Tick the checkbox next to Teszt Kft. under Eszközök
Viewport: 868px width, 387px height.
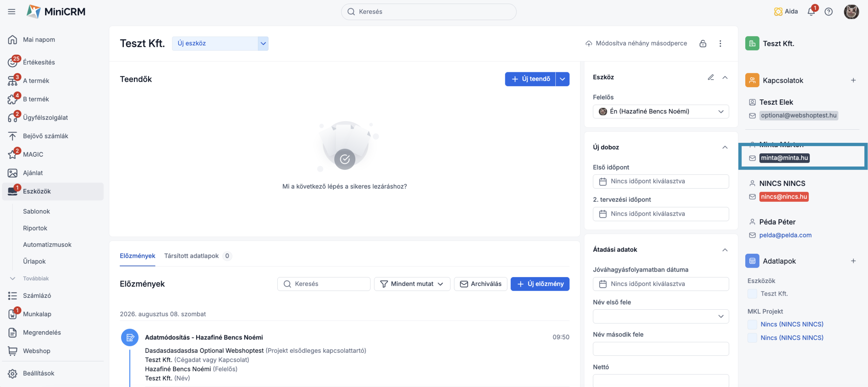point(752,294)
